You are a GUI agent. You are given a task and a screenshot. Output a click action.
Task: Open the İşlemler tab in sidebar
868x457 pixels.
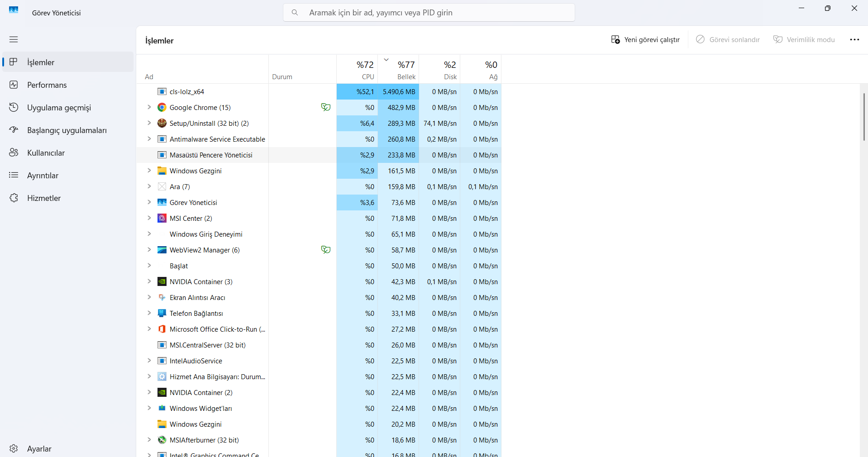click(x=68, y=62)
